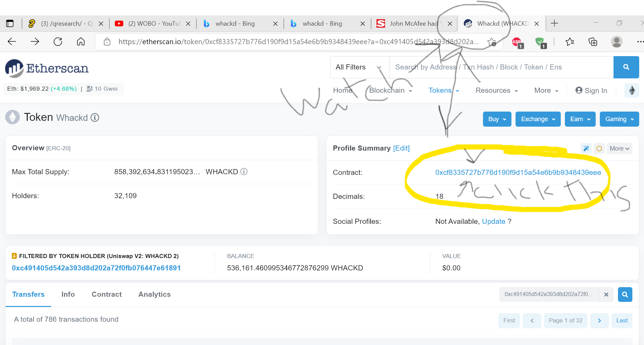Click the Edit link in Profile Summary

(x=401, y=148)
